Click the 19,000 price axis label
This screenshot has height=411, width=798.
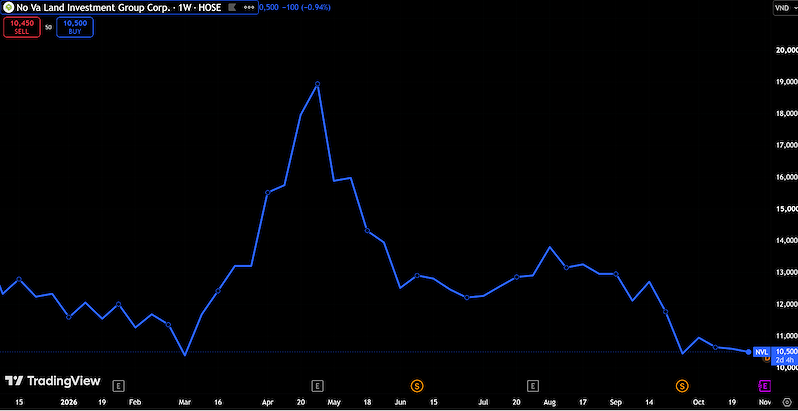(785, 82)
